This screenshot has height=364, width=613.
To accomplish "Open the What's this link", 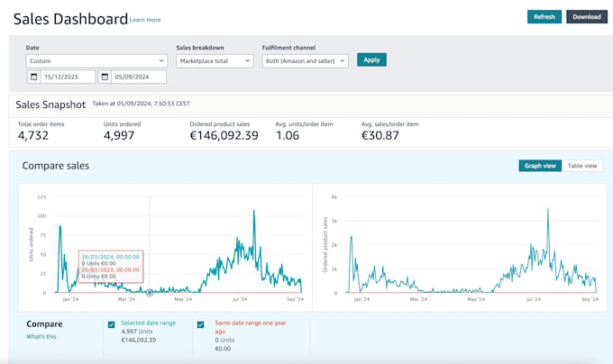I will pos(41,336).
